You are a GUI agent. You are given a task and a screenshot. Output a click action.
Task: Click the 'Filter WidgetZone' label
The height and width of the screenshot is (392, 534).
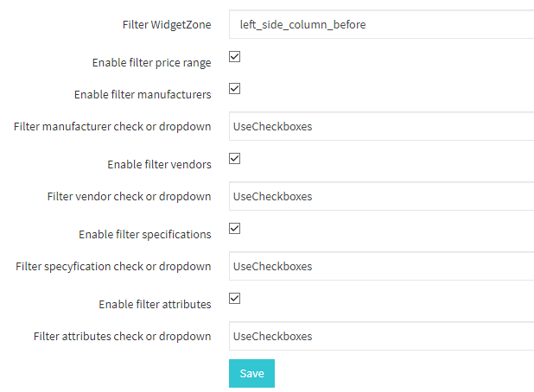pos(167,24)
